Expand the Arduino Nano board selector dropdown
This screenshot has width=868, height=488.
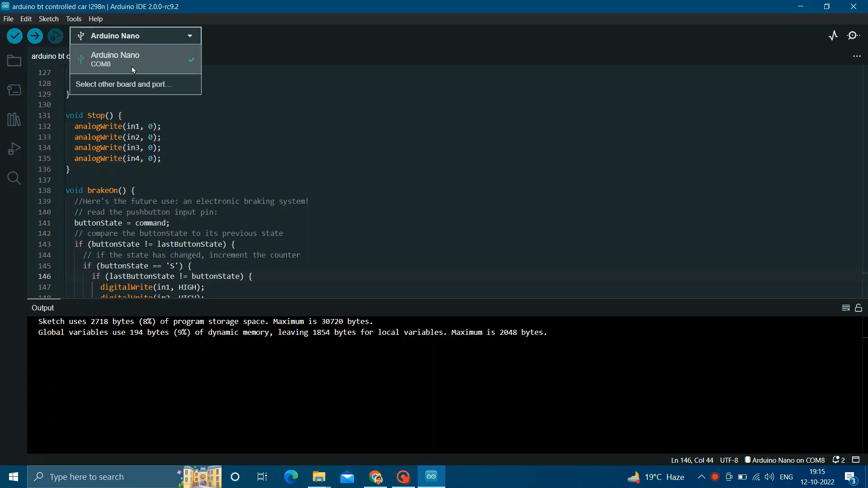[136, 36]
